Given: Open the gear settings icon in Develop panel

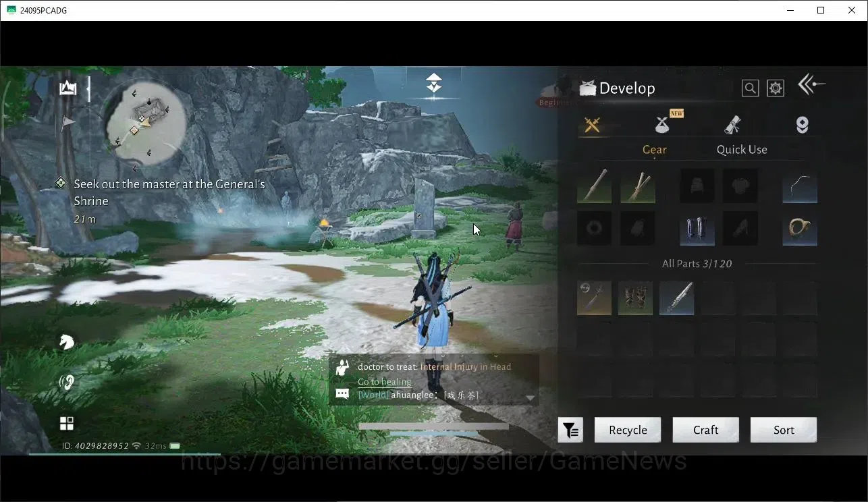Looking at the screenshot, I should (776, 88).
